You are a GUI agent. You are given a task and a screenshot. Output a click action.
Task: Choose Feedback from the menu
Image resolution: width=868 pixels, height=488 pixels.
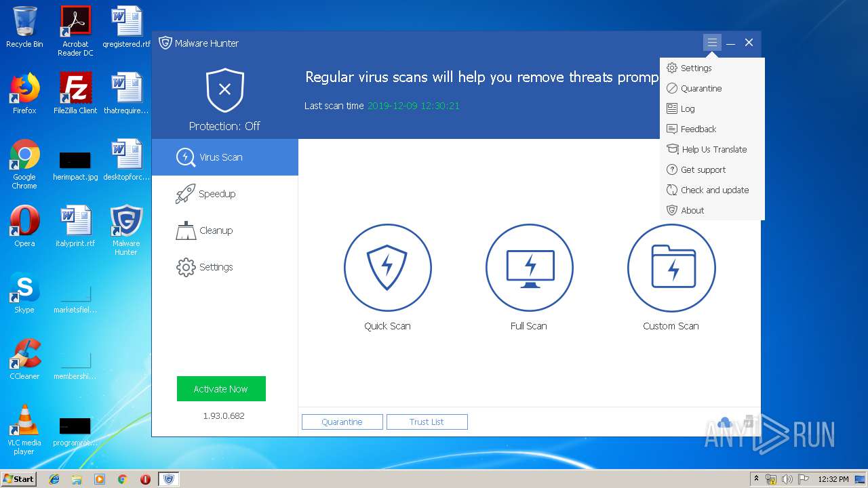(712, 129)
